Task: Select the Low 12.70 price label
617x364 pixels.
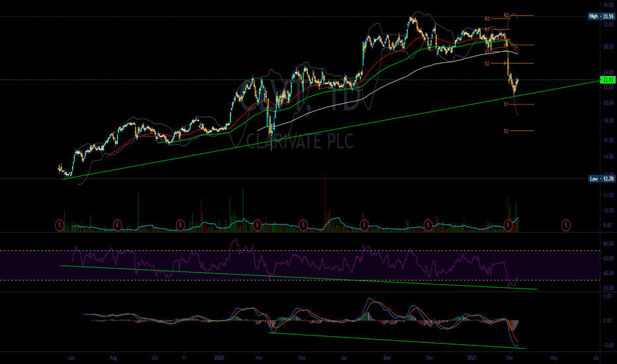Action: point(601,179)
